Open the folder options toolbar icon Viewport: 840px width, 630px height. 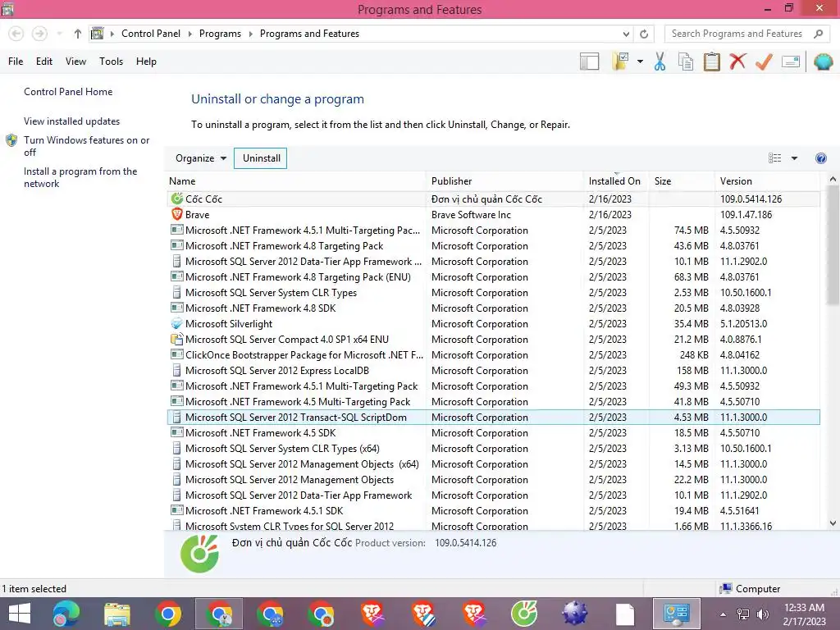pos(620,62)
